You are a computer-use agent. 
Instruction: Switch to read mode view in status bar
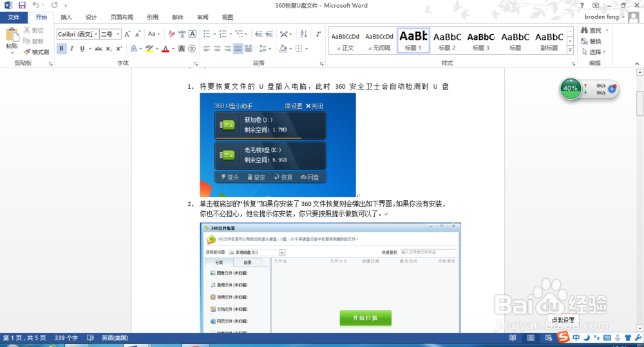click(513, 337)
